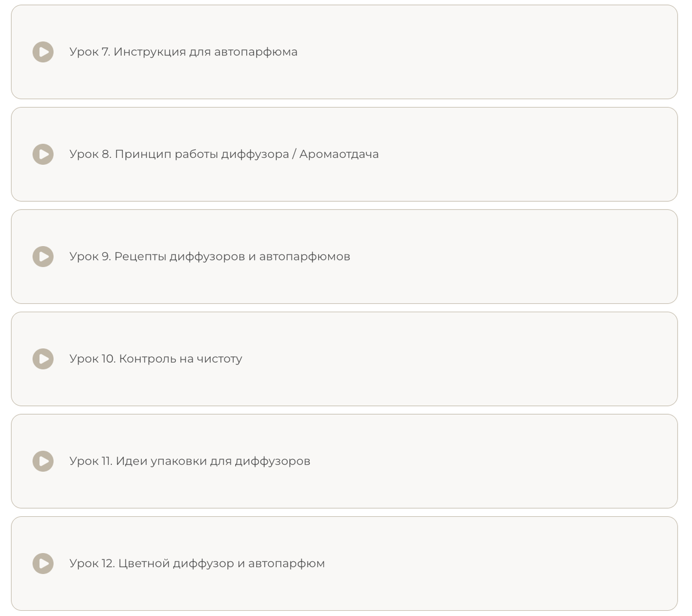Screen dimensions: 692x616
Task: Expand the Урок 8 lesson card
Action: coord(519,154)
